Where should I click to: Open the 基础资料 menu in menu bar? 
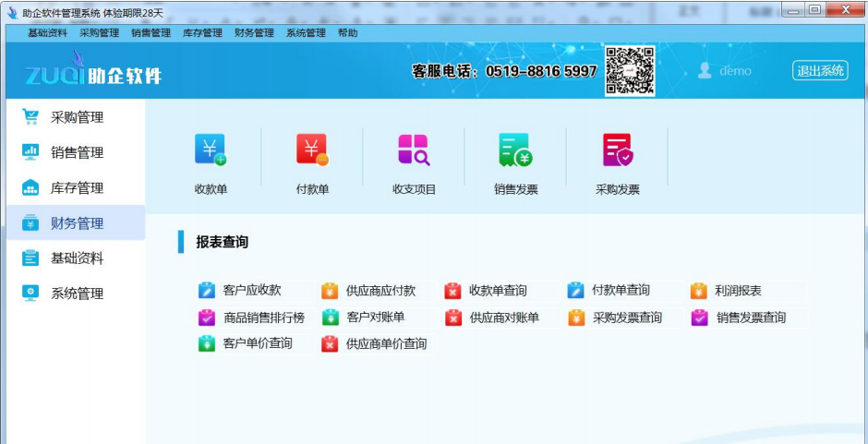coord(48,33)
